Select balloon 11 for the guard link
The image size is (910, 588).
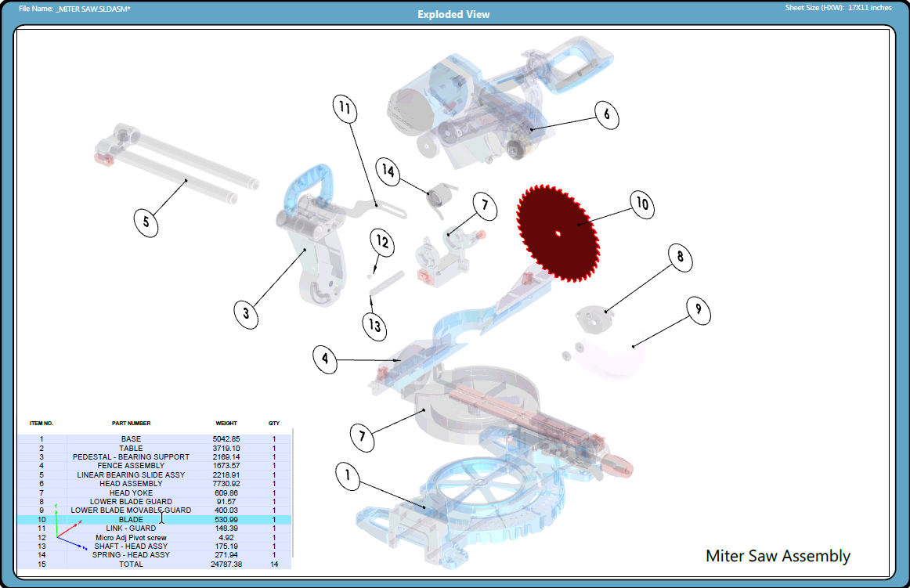(x=345, y=109)
